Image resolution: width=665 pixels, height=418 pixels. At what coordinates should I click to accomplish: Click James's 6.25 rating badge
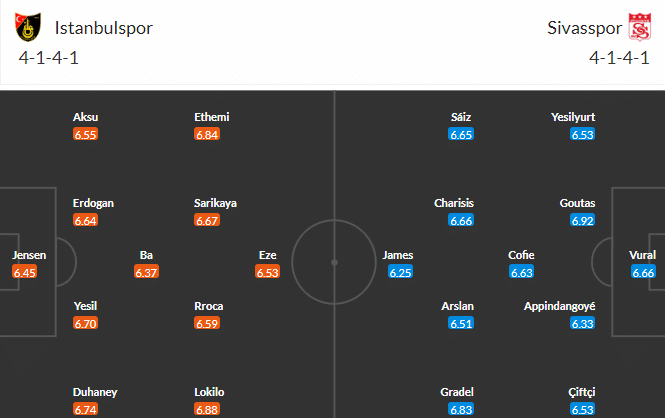[x=397, y=272]
